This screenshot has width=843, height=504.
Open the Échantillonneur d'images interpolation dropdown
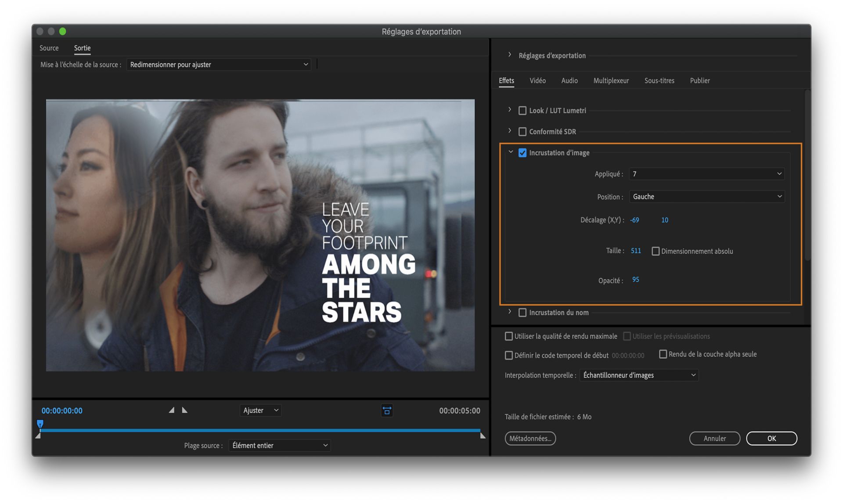639,375
